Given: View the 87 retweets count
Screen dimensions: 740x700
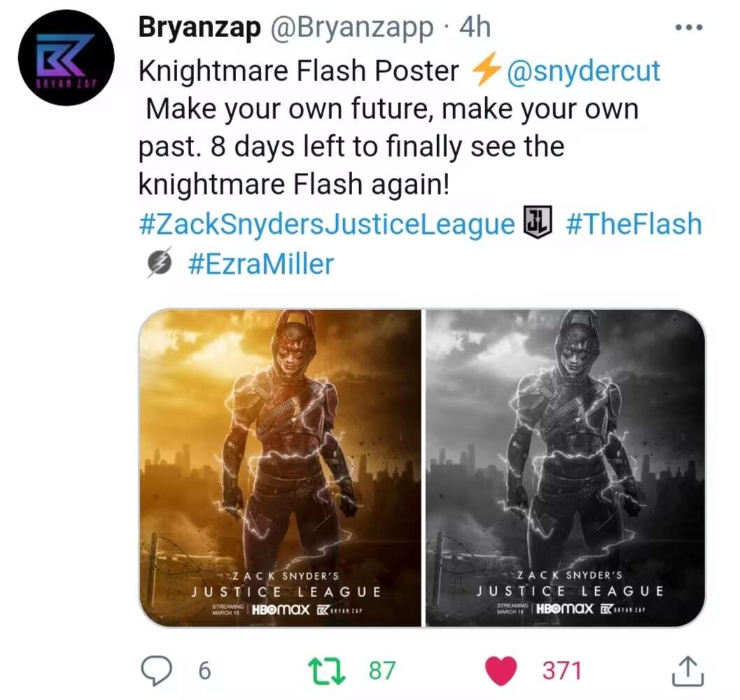Looking at the screenshot, I should coord(382,671).
